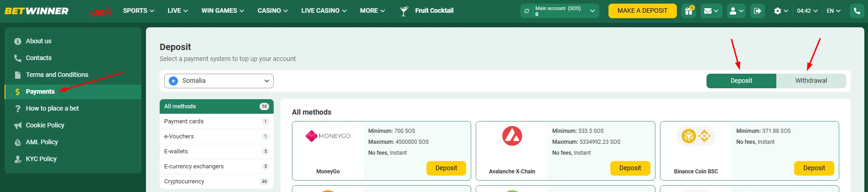The height and width of the screenshot is (192, 868).
Task: Switch to the Withdrawal tab
Action: [811, 81]
